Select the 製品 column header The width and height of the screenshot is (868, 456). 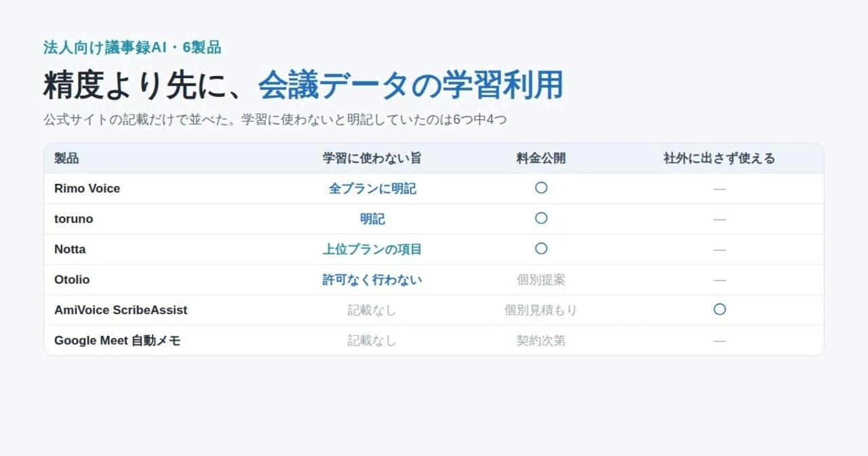coord(66,158)
